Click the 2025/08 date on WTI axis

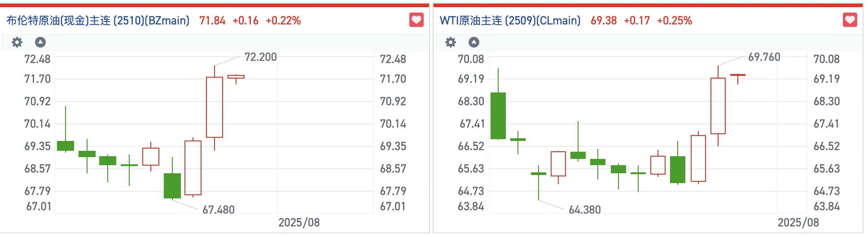798,223
